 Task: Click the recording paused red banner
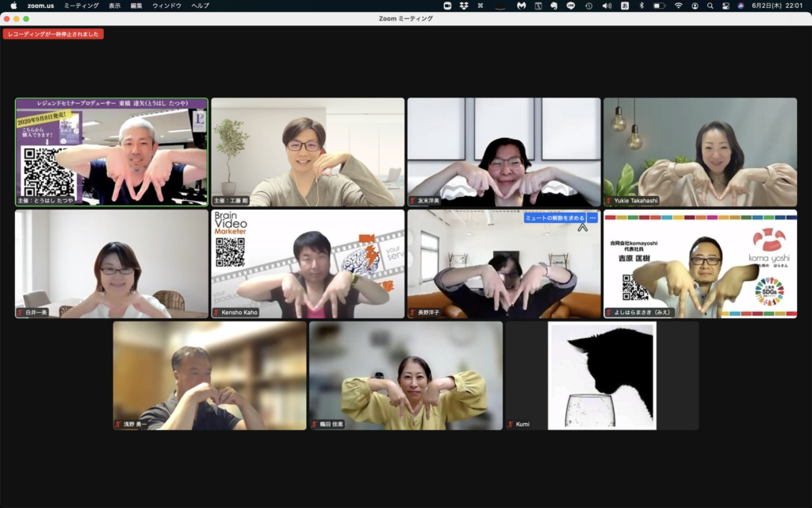(53, 34)
